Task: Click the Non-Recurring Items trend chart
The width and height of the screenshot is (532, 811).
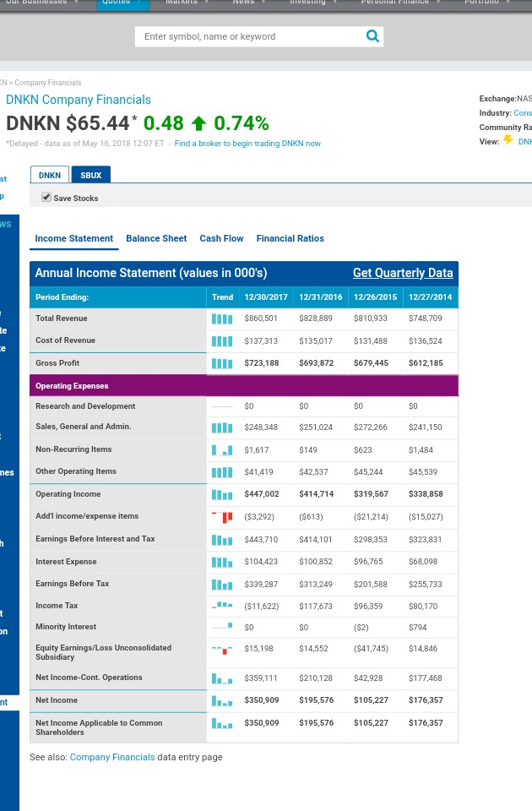Action: click(222, 450)
